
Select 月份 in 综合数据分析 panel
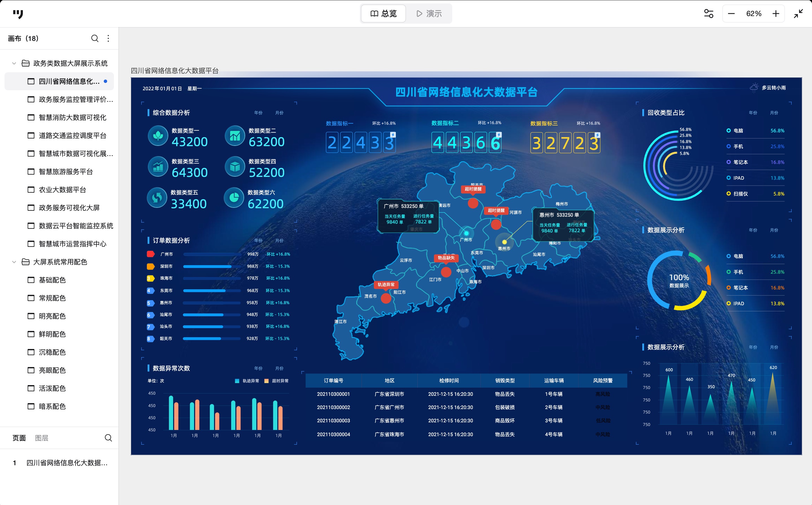click(x=279, y=113)
